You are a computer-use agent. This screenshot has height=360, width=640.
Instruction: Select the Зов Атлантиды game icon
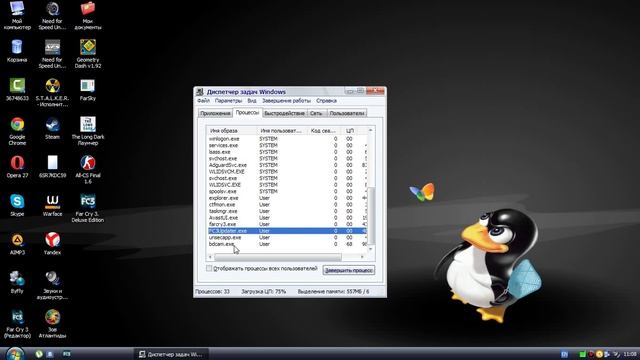tap(52, 324)
